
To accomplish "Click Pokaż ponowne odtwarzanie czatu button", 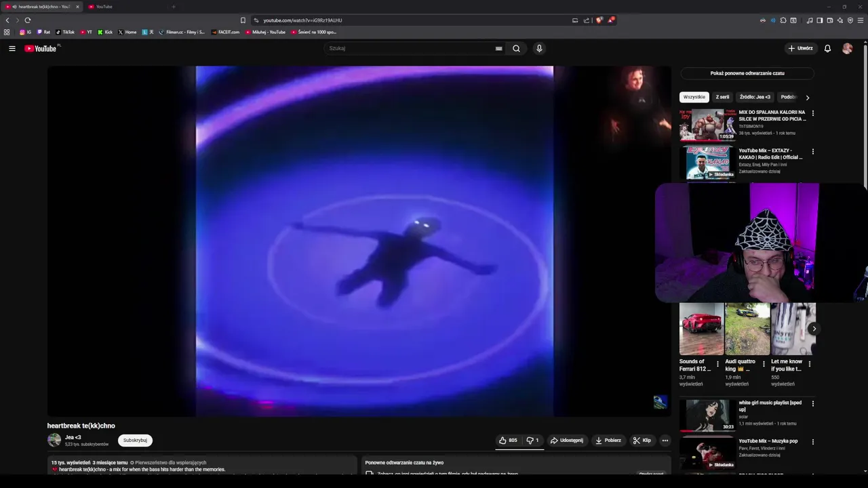I will pyautogui.click(x=747, y=73).
